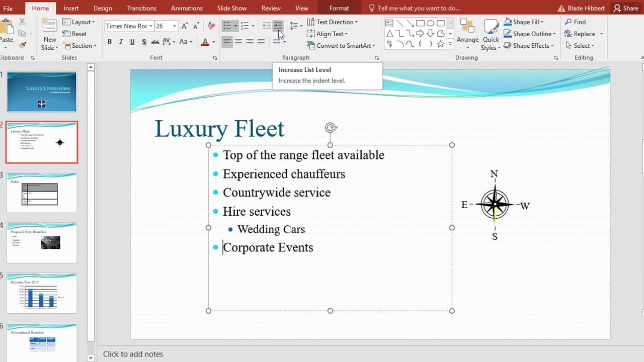This screenshot has width=644, height=362.
Task: Click the New Slide icon
Action: point(50,34)
